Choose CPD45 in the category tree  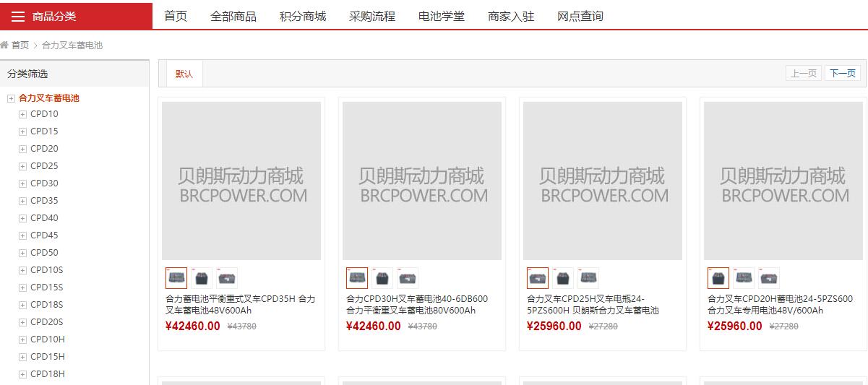[44, 235]
